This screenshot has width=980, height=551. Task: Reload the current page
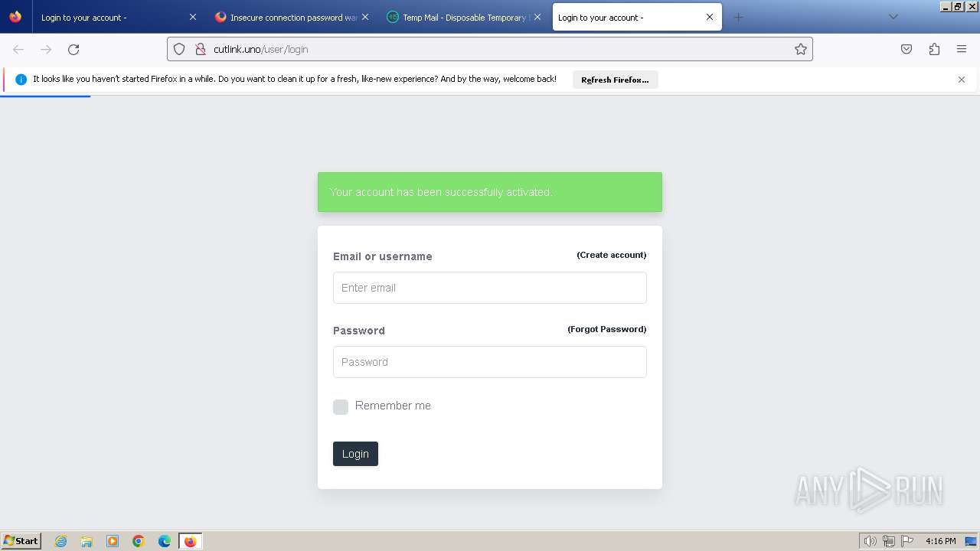point(73,50)
